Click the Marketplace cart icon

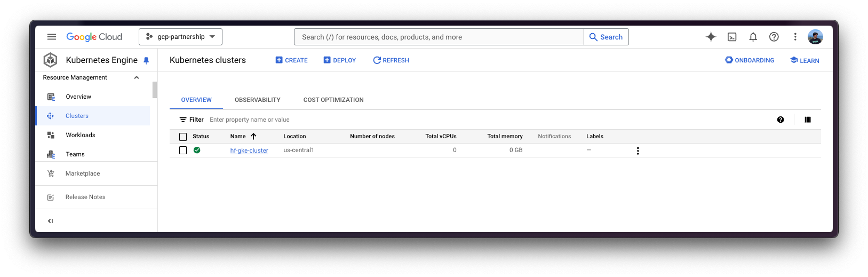pos(51,173)
